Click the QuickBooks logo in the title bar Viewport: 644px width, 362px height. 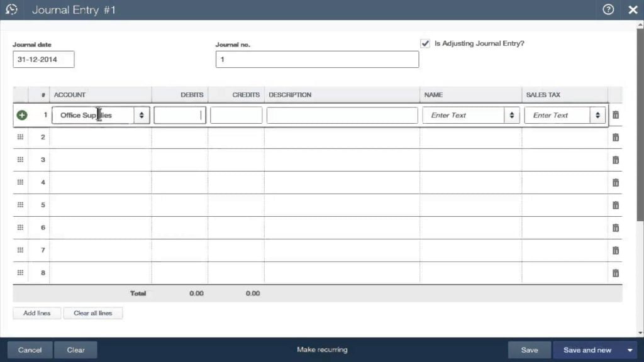click(x=11, y=9)
